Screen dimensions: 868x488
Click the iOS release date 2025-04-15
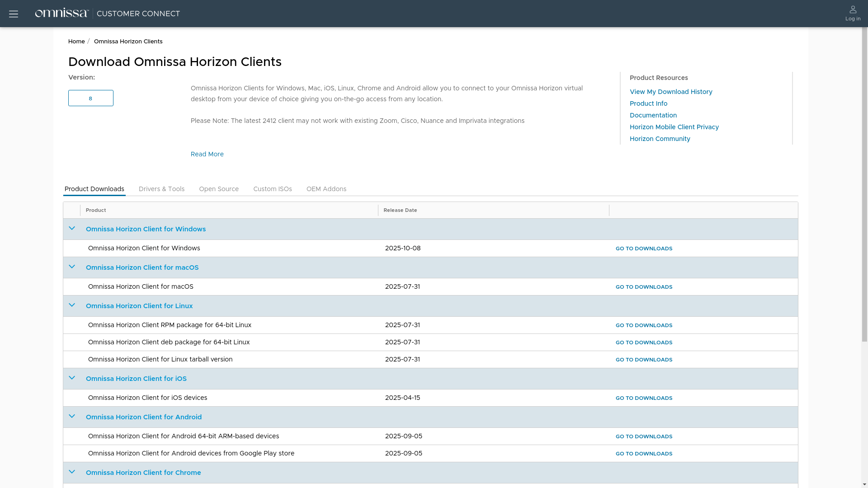tap(402, 398)
